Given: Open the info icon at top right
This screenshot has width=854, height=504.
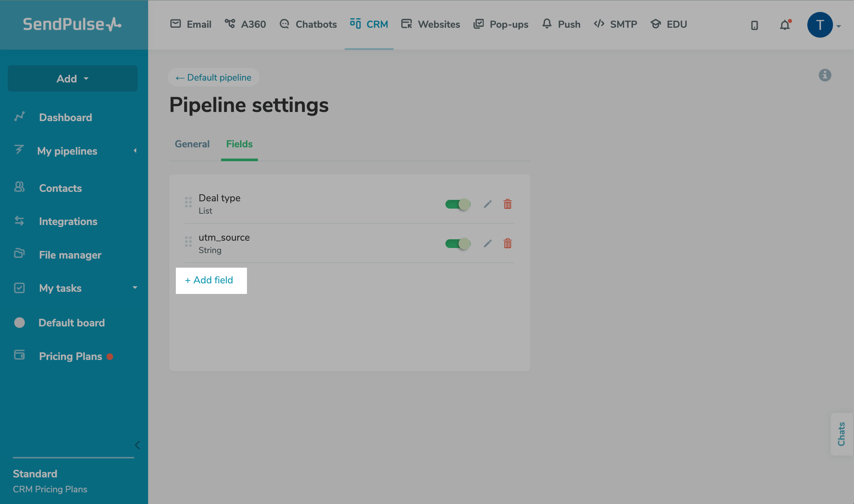Looking at the screenshot, I should tap(825, 75).
